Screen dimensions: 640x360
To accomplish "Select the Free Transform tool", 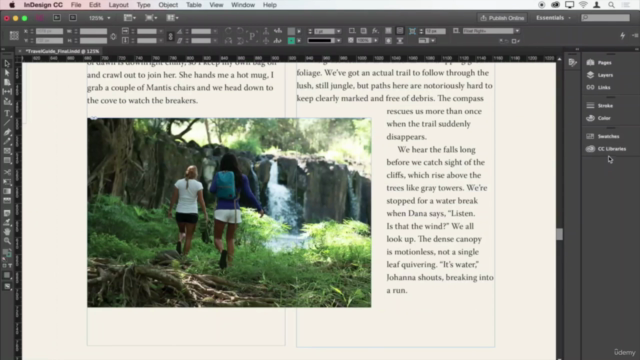I will (7, 182).
